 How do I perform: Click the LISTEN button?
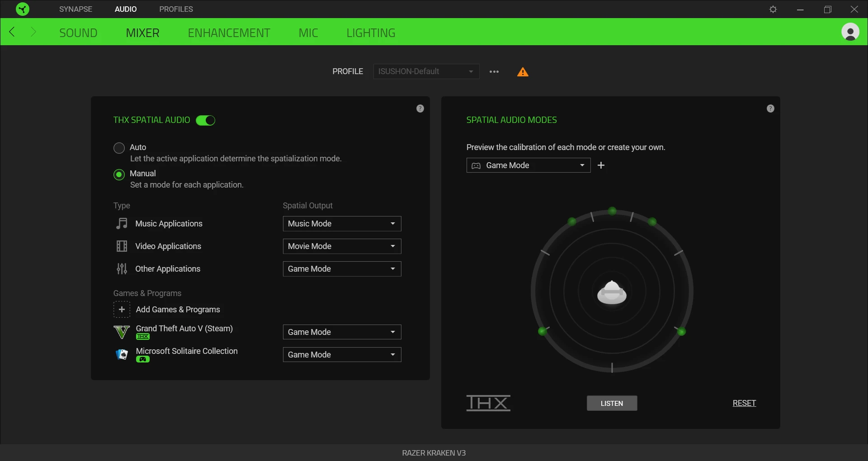click(612, 403)
